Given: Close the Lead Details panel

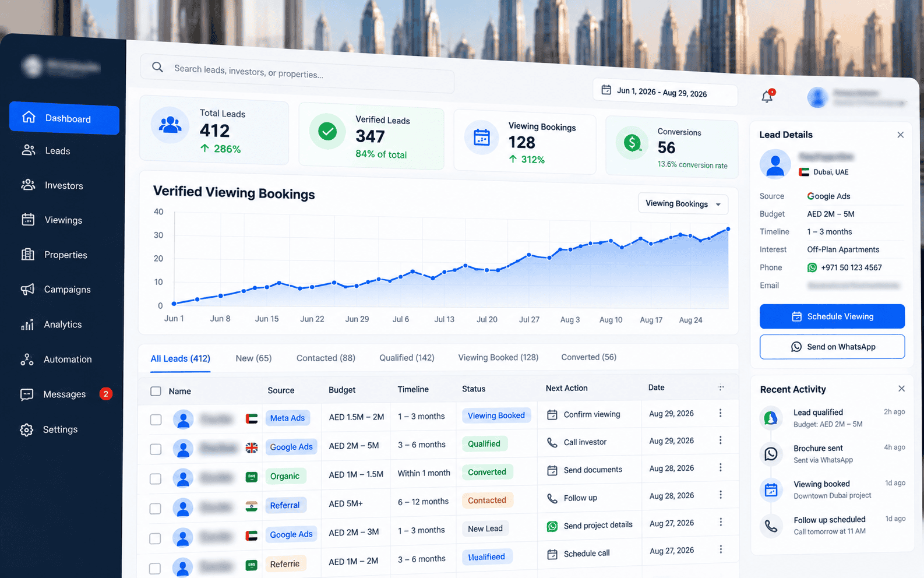Looking at the screenshot, I should click(901, 135).
